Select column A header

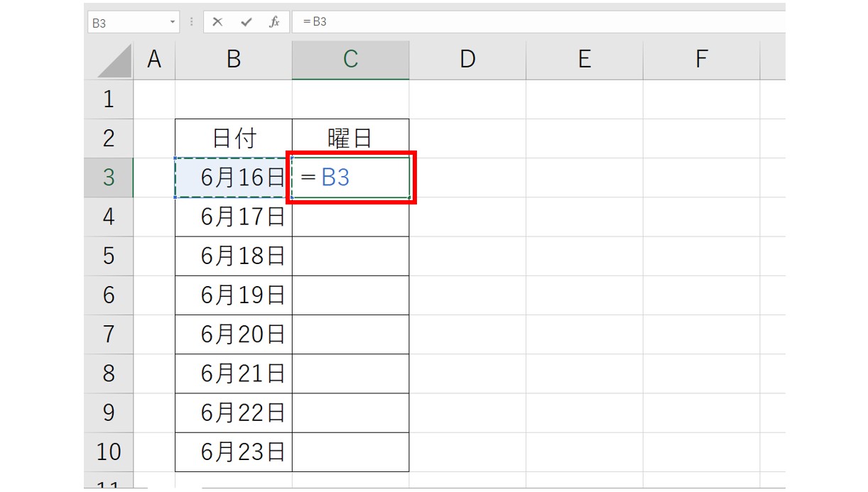pyautogui.click(x=154, y=60)
